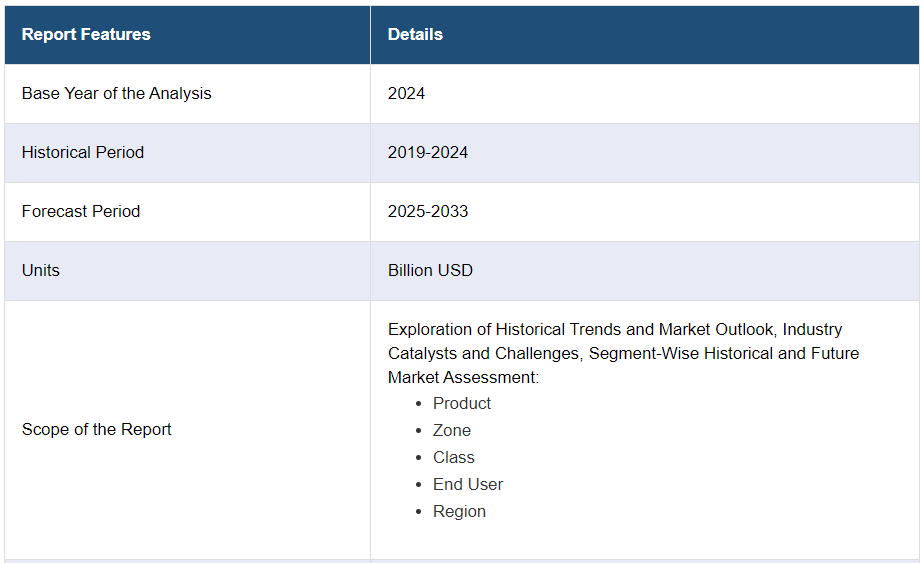Select the Class bullet item
The image size is (923, 563).
click(454, 457)
